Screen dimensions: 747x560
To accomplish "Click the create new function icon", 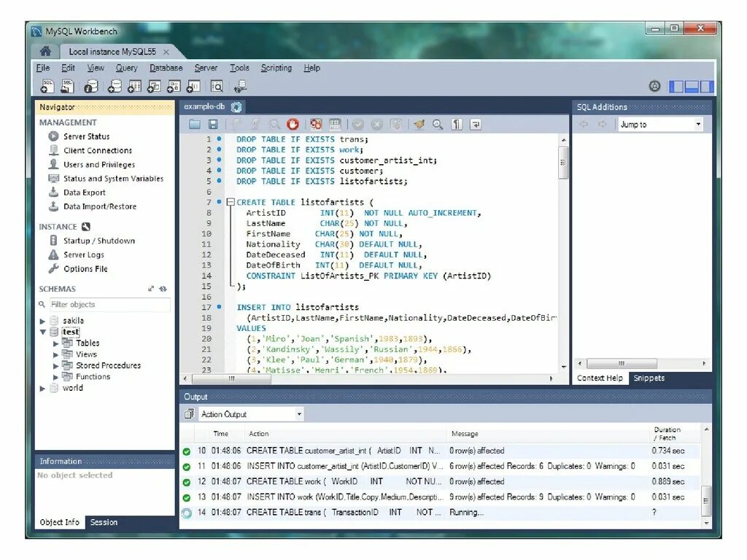I will pos(193,86).
